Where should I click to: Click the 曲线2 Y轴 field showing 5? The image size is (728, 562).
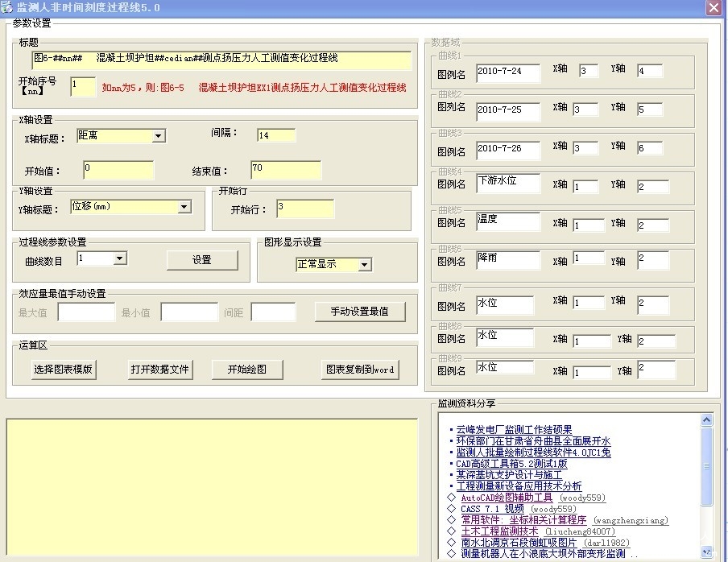650,110
